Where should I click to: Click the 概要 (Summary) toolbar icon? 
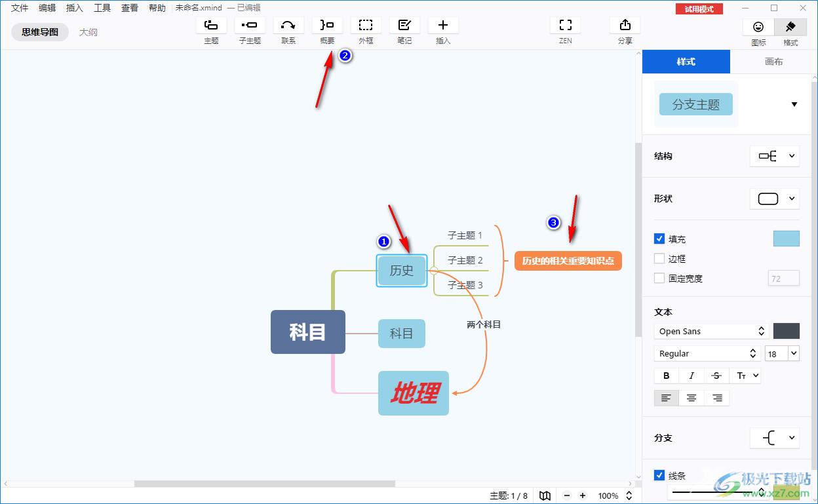[x=327, y=26]
